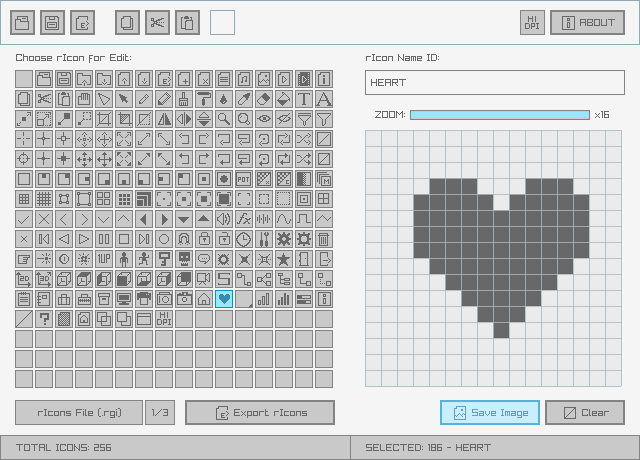Save icons file using top toolbar button
Image resolution: width=640 pixels, height=460 pixels.
pos(52,22)
